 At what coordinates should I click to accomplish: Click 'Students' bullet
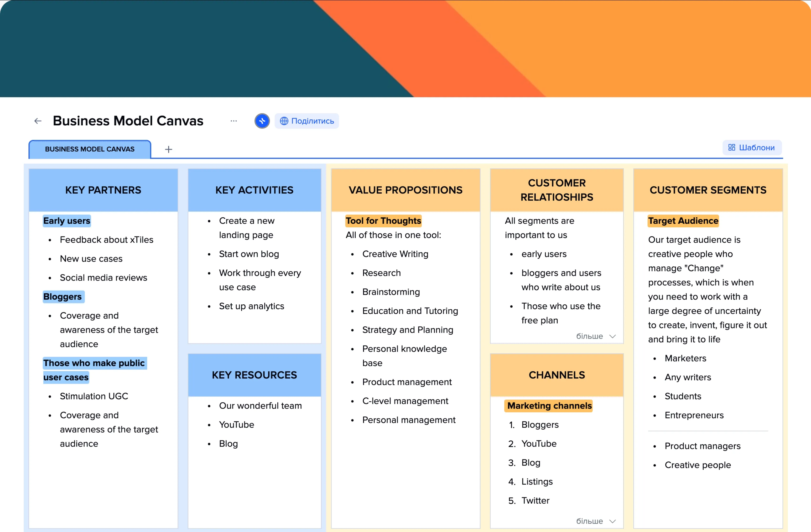(x=683, y=396)
